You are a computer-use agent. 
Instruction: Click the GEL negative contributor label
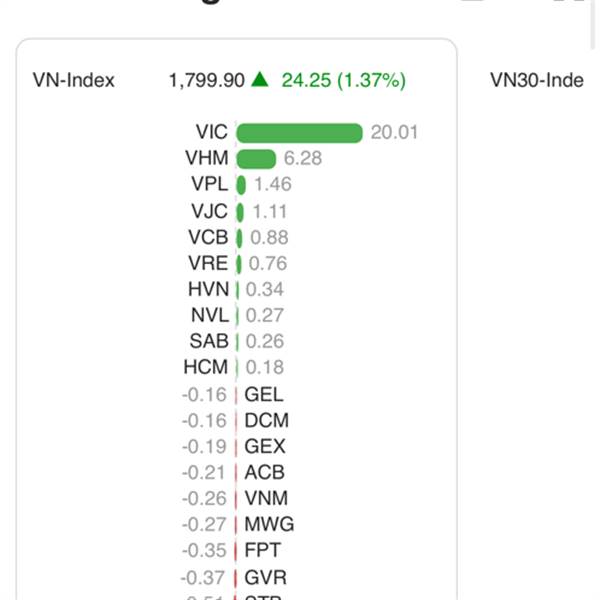pos(264,395)
